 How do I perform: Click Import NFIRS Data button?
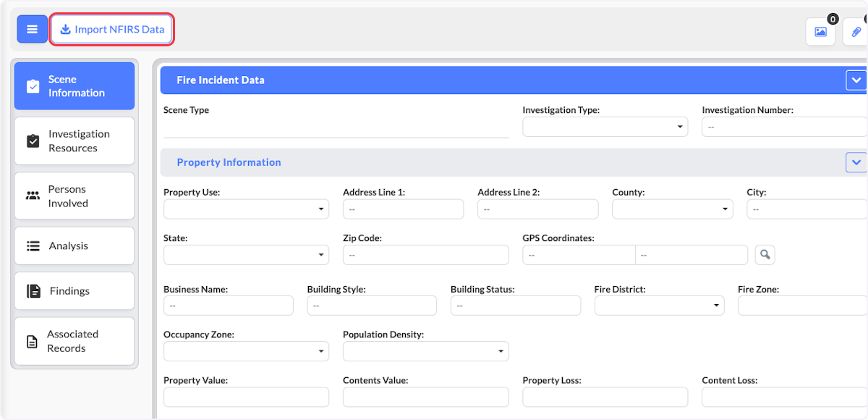112,30
